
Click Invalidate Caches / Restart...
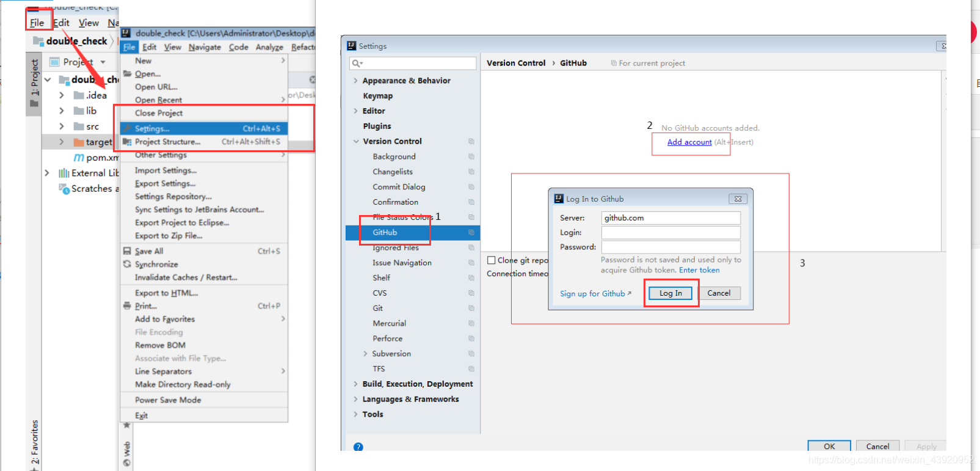[x=186, y=277]
